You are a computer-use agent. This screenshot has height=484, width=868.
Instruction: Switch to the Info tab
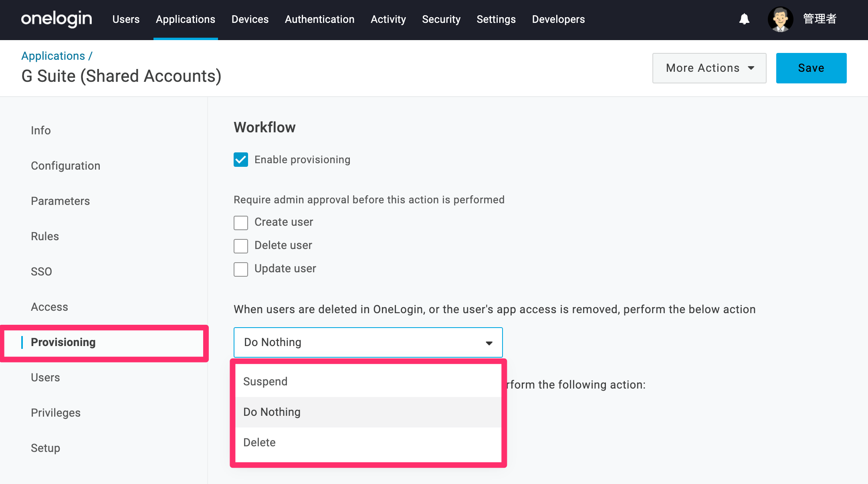41,130
